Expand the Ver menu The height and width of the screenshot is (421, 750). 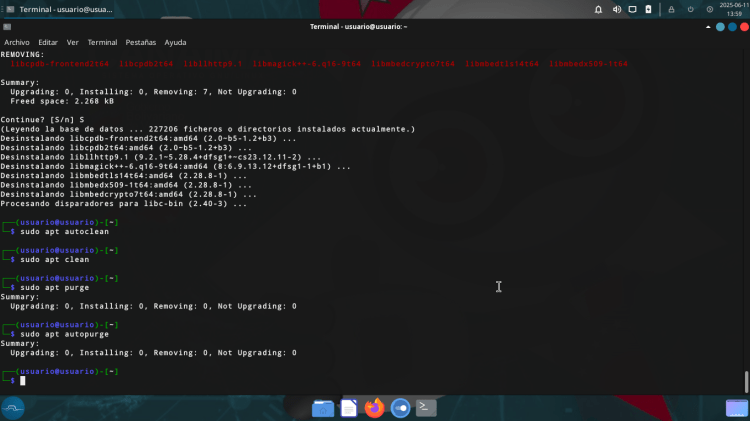pos(72,43)
